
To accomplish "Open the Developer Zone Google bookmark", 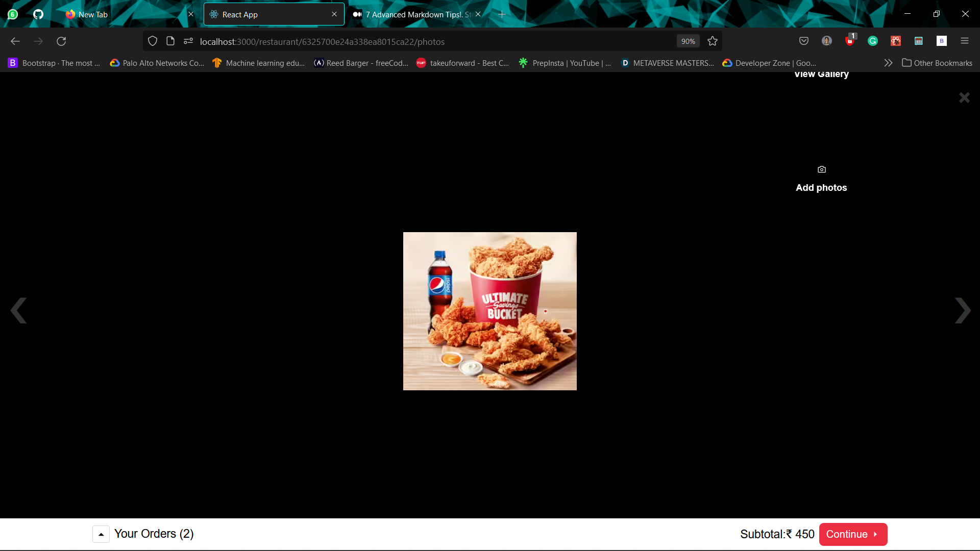I will [769, 63].
